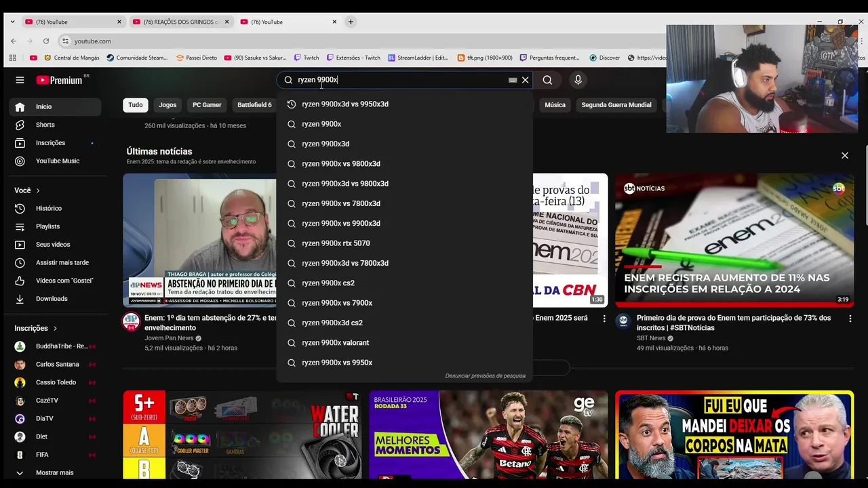This screenshot has width=868, height=488.
Task: Expand the Você section chevron
Action: click(38, 191)
